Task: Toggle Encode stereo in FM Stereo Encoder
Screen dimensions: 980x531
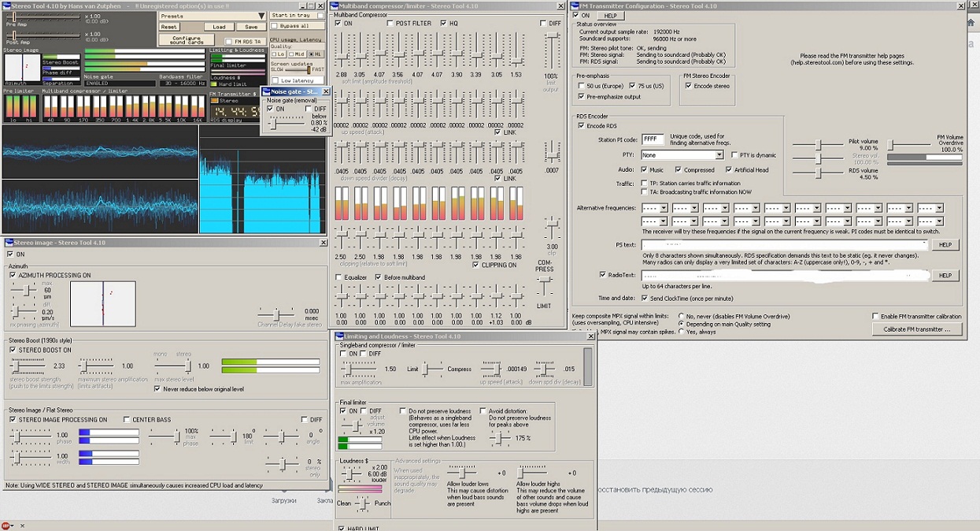Action: point(688,86)
